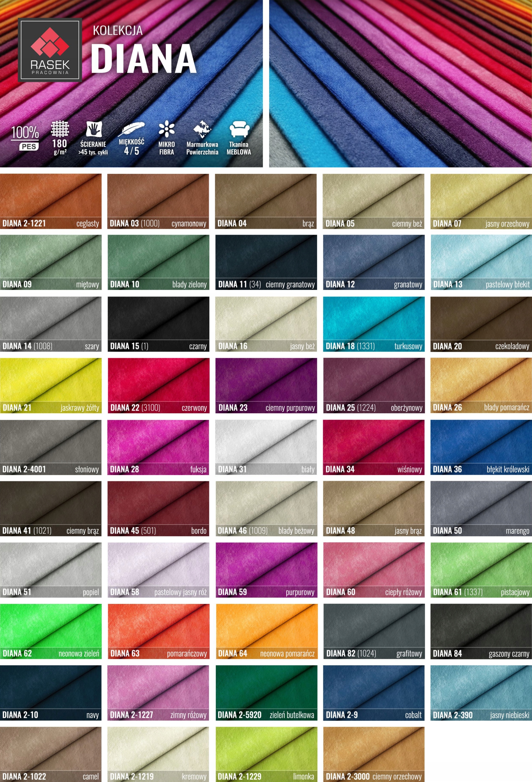Pick the DIANA 20 czekoladowy swatch
532x782 pixels.
pos(481,324)
